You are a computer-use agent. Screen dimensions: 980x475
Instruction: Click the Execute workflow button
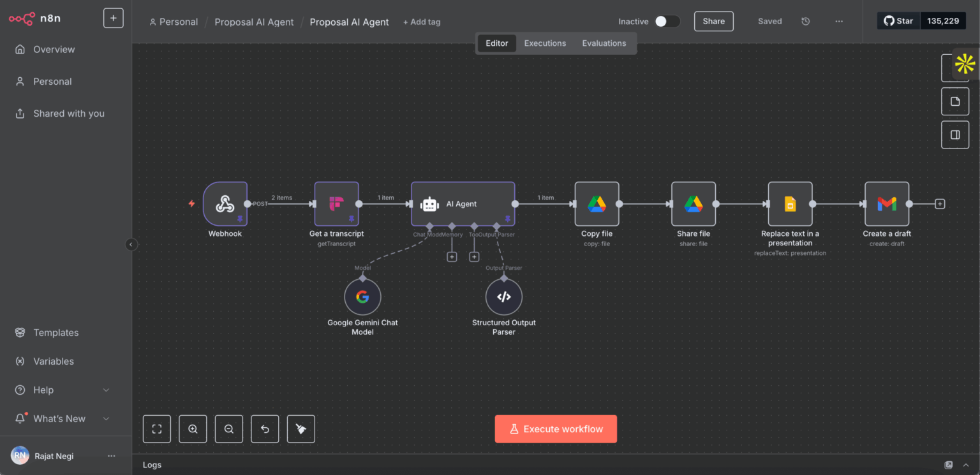(x=556, y=429)
